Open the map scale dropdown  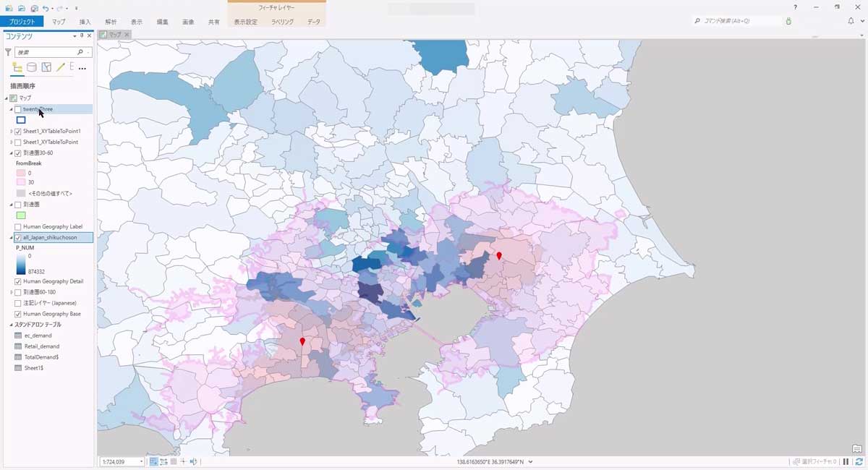coord(141,461)
